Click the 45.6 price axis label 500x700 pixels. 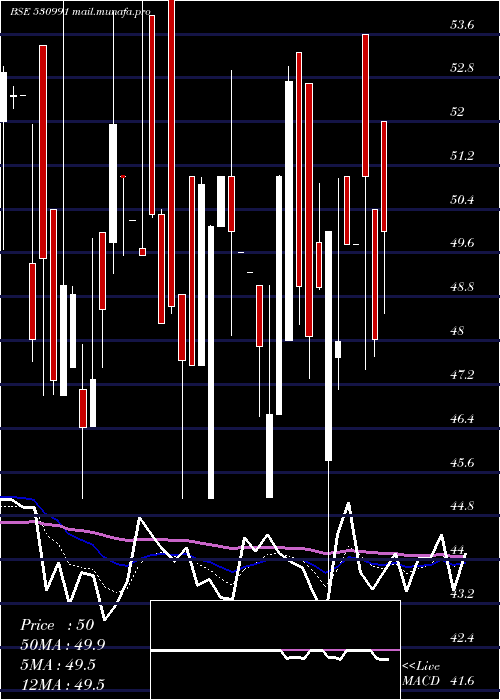click(x=462, y=462)
